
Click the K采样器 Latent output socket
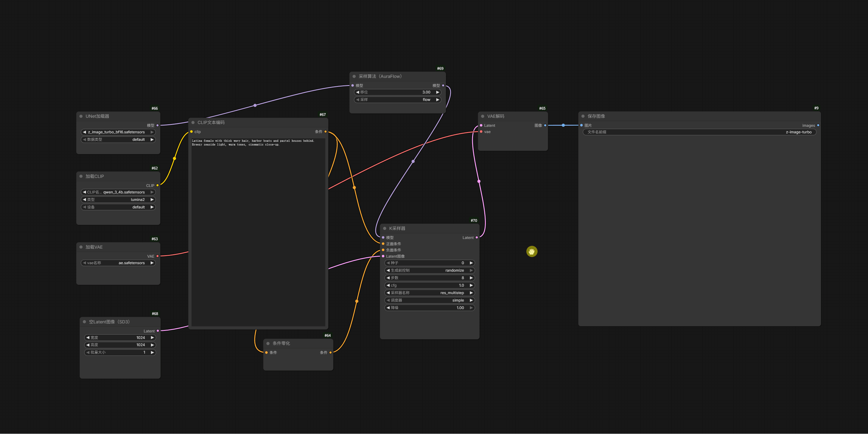coord(477,237)
